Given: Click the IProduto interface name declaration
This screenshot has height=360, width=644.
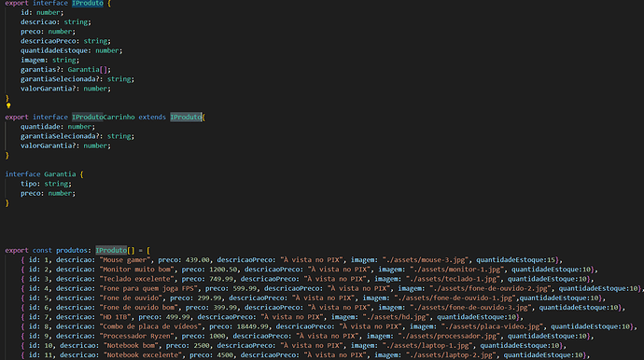Looking at the screenshot, I should tap(88, 4).
